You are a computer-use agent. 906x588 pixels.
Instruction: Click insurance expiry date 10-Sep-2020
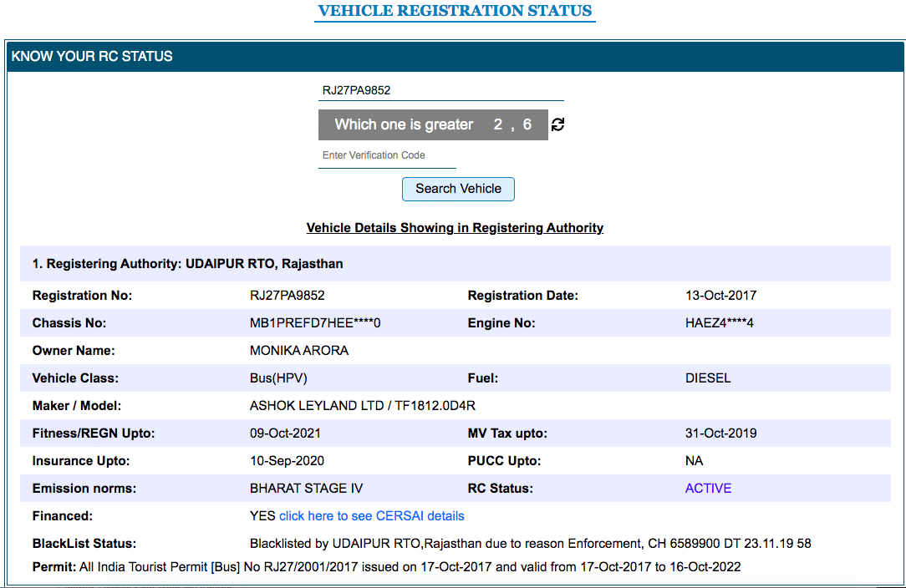click(287, 461)
